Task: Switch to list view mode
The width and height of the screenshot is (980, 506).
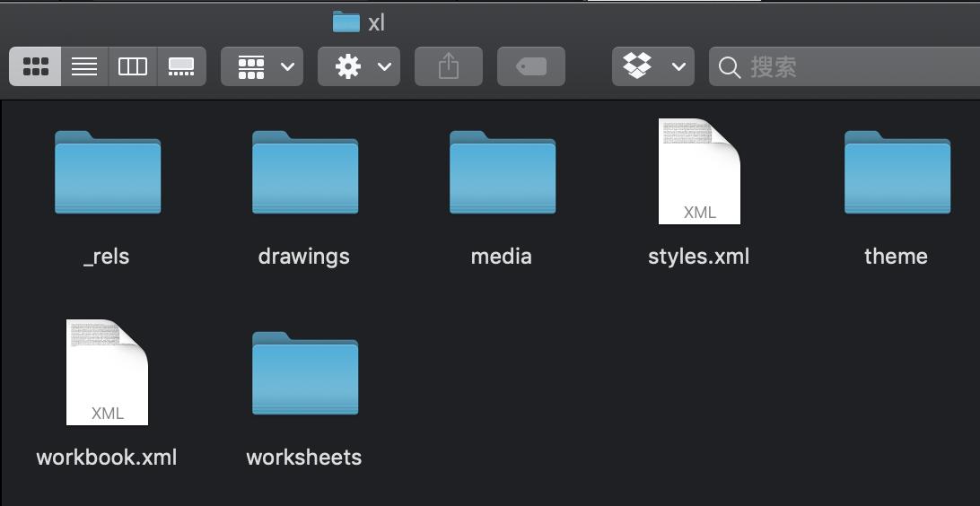Action: (x=84, y=67)
